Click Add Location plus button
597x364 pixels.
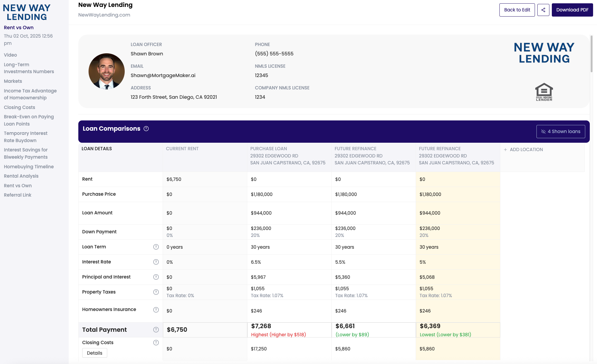pos(505,150)
